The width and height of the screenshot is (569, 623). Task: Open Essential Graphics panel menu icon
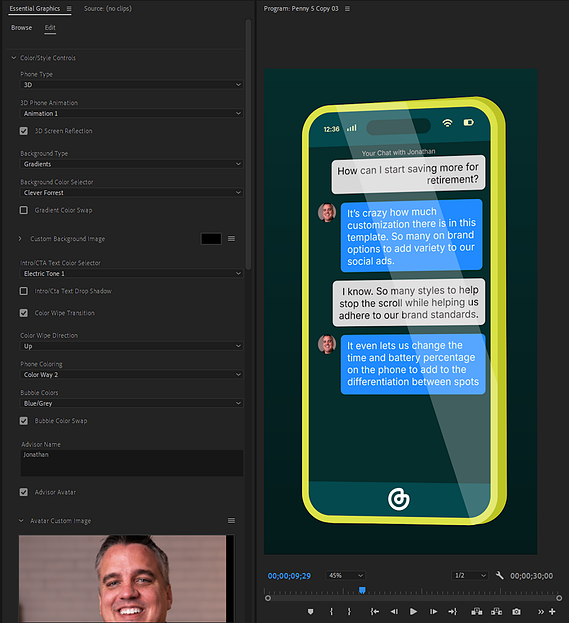[69, 8]
